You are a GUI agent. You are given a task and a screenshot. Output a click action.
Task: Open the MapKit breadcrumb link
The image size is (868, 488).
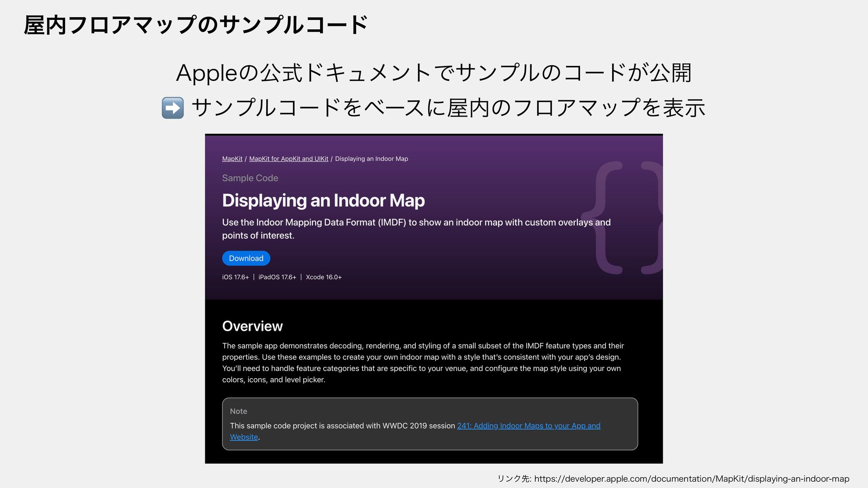232,159
